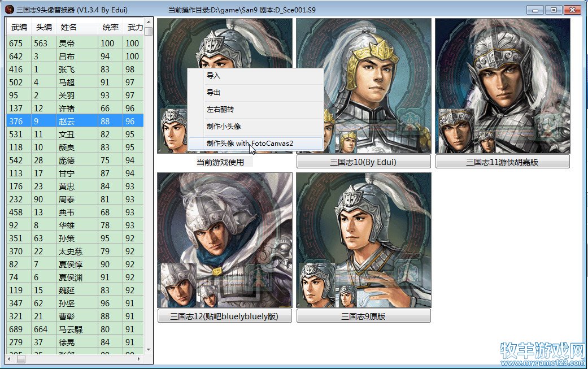The image size is (588, 369).
Task: Select the 庞德 row
Action: click(x=75, y=160)
